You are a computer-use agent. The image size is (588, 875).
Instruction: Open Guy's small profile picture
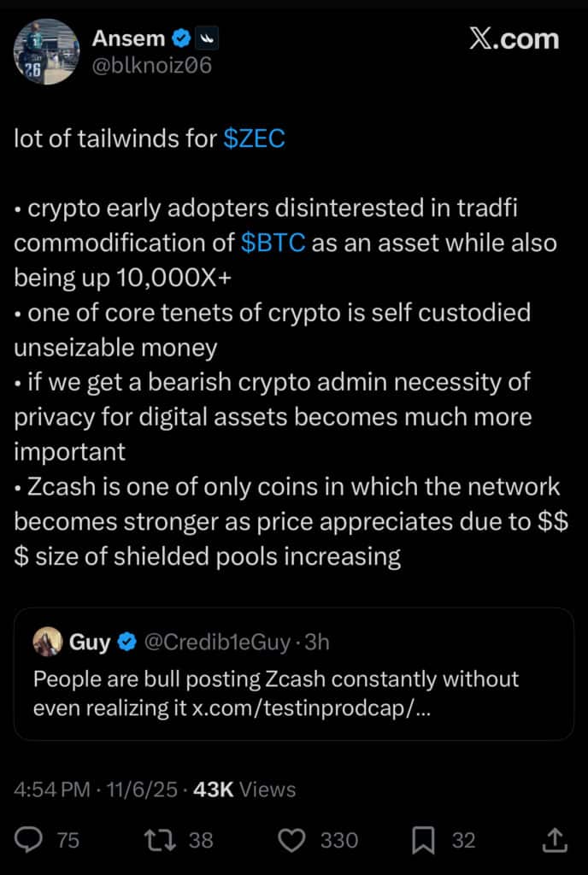click(48, 642)
